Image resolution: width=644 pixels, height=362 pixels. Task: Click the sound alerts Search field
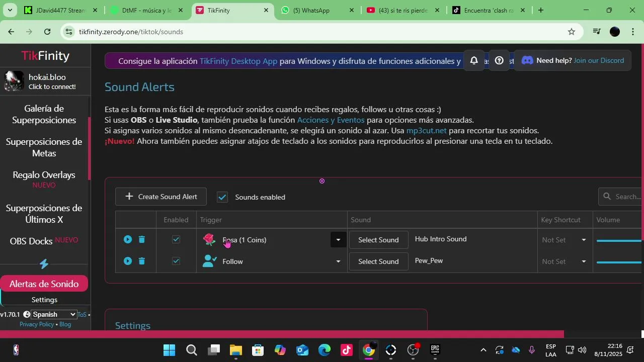click(x=621, y=197)
